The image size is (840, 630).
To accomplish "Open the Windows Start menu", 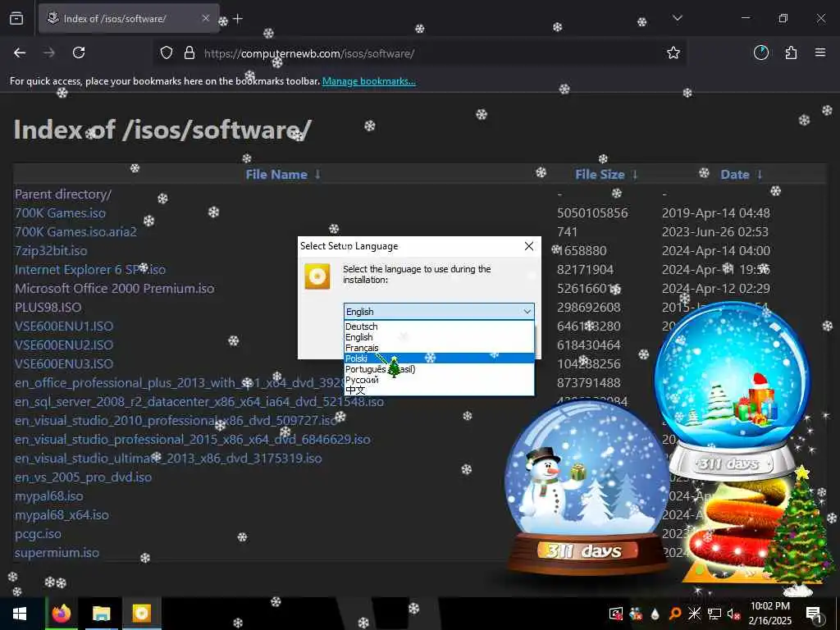I will pyautogui.click(x=20, y=614).
